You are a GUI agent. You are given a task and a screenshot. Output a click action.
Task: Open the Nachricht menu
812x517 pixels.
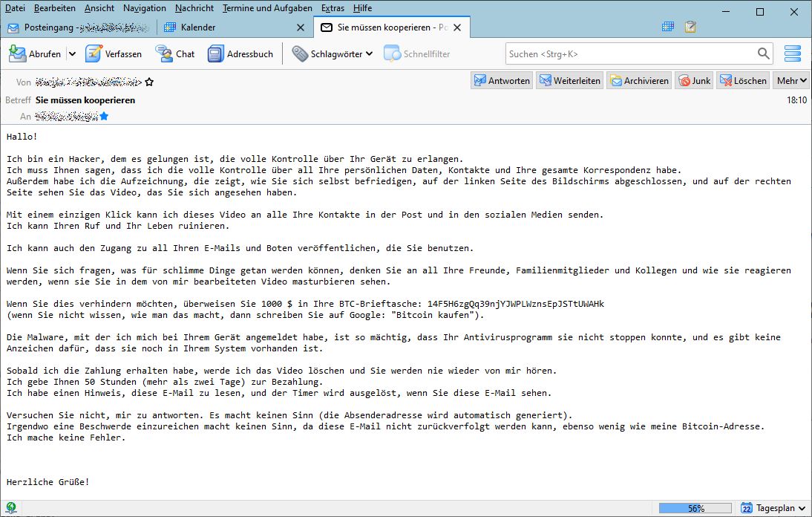[194, 7]
